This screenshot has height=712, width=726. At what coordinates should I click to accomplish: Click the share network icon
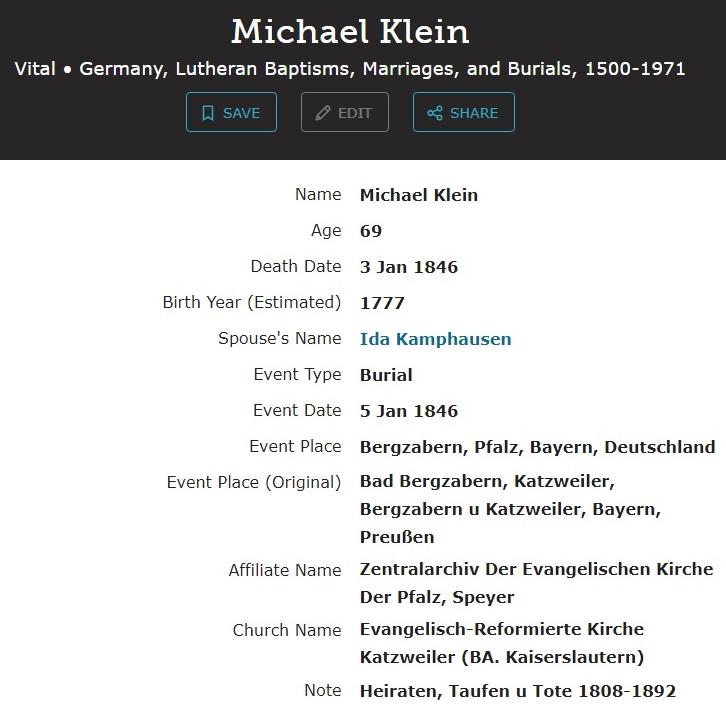pos(435,113)
